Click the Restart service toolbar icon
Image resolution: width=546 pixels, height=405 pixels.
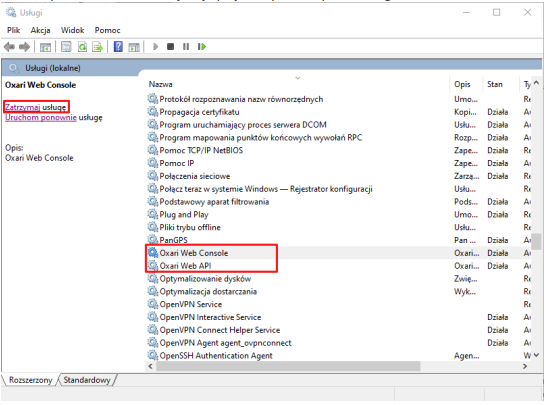[x=202, y=47]
